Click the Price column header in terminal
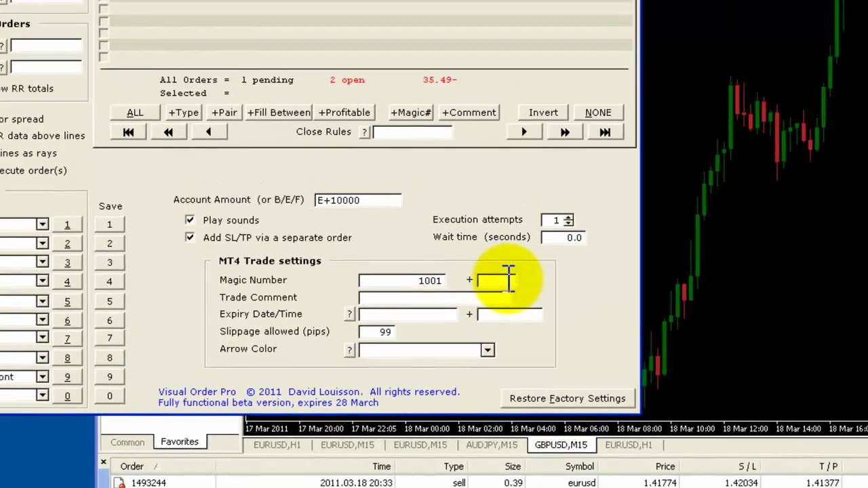The width and height of the screenshot is (868, 488). (x=665, y=466)
